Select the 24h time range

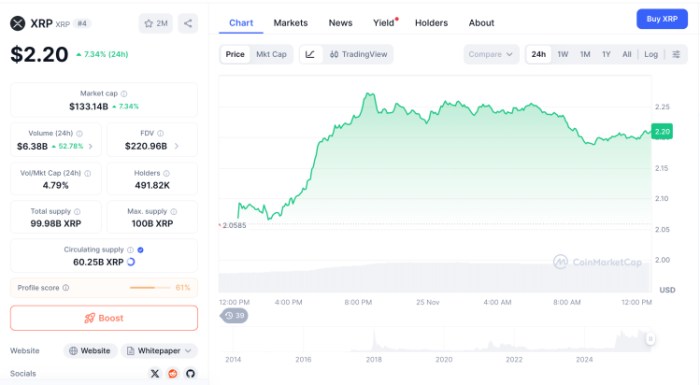coord(538,54)
